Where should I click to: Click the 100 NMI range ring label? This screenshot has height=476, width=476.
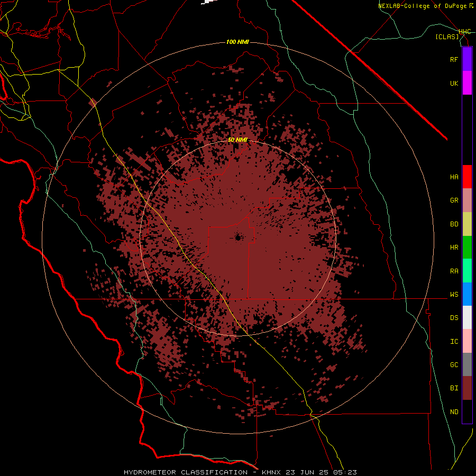(237, 42)
